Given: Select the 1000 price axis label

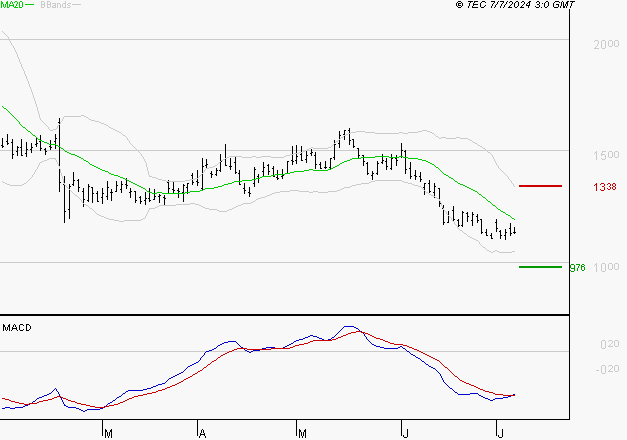Looking at the screenshot, I should click(x=606, y=267).
